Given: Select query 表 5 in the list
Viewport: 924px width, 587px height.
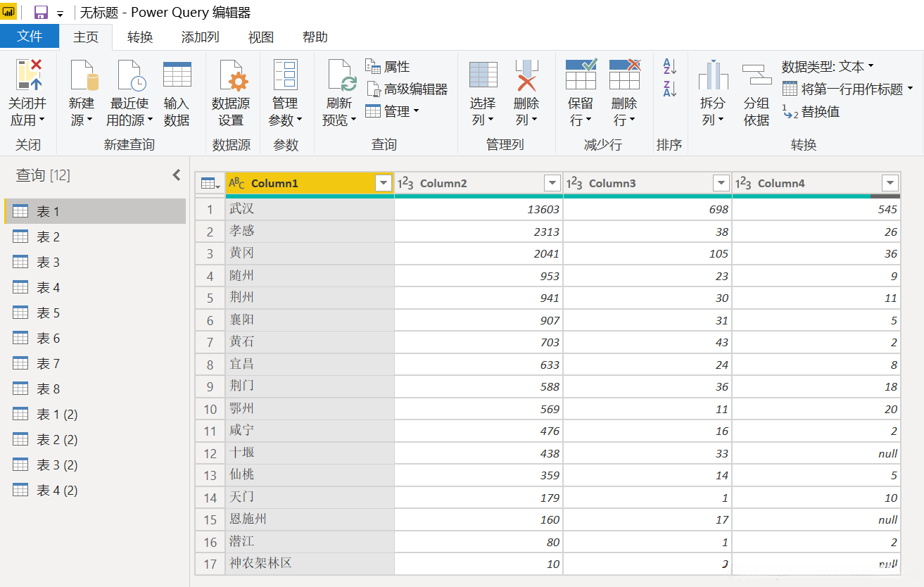Looking at the screenshot, I should point(96,313).
